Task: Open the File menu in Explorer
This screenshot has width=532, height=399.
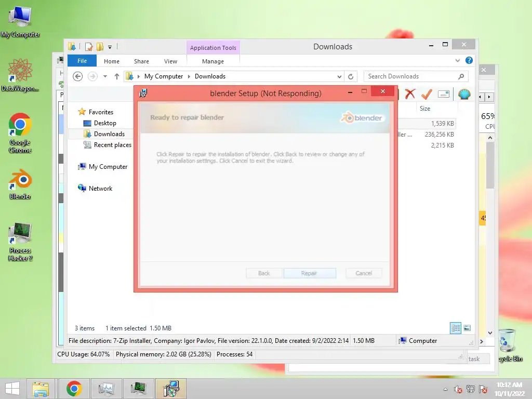Action: point(82,61)
